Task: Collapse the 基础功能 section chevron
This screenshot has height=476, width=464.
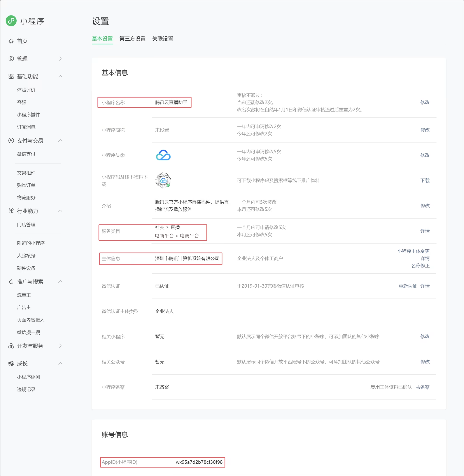Action: tap(60, 76)
